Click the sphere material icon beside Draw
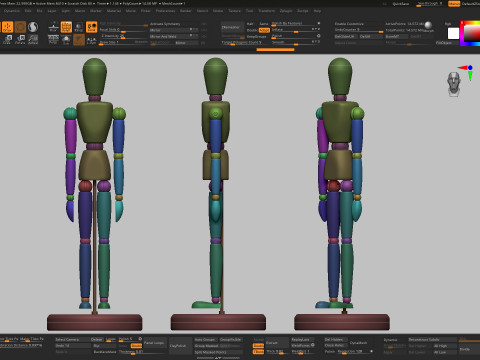 (33, 27)
